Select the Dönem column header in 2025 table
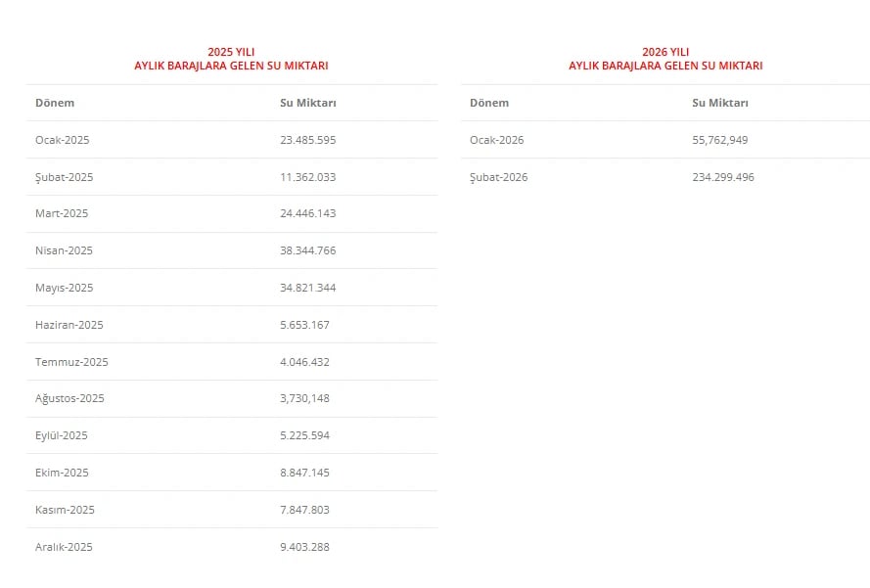The image size is (870, 588). (55, 103)
